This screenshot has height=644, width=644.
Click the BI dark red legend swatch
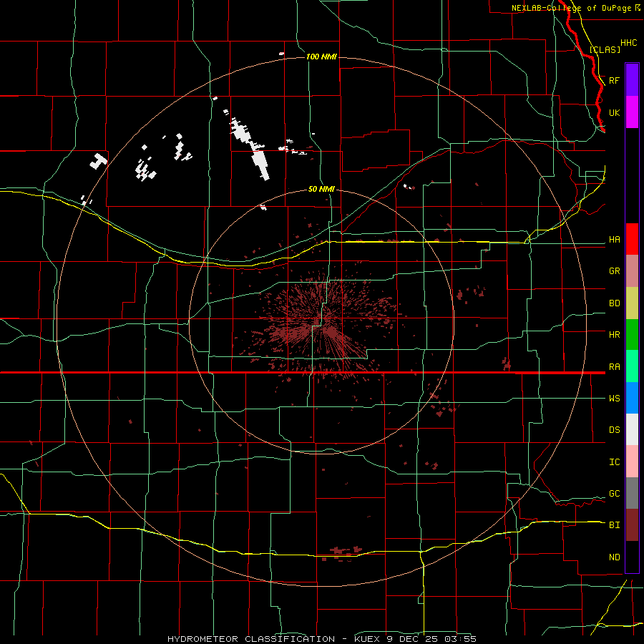(632, 525)
